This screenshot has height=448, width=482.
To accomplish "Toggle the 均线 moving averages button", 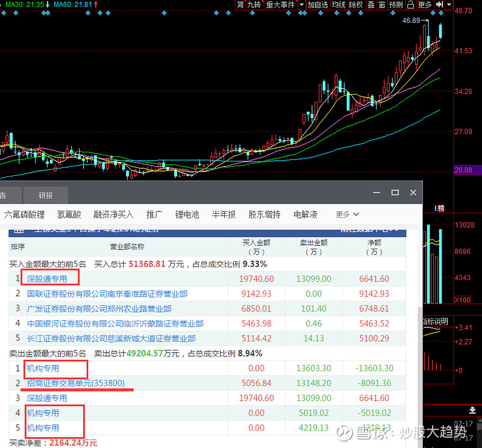I will [339, 5].
